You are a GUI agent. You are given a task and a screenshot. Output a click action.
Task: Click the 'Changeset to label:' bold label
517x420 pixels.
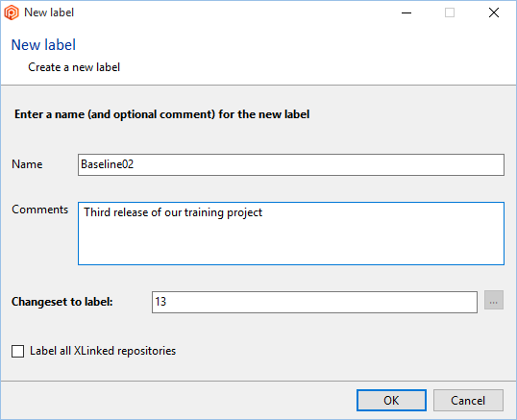pos(62,302)
